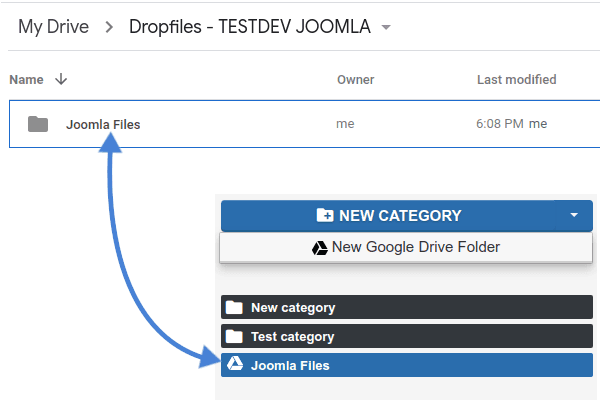Select the Test category tree item

click(x=407, y=336)
